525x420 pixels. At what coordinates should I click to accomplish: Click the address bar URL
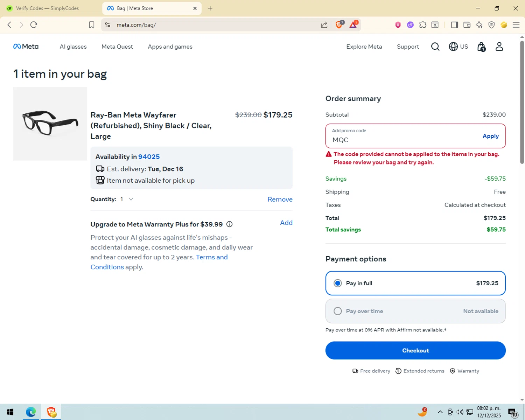tap(136, 25)
